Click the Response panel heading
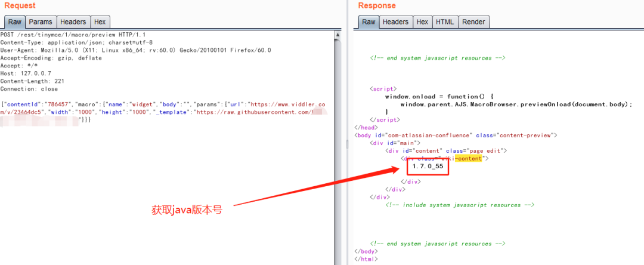 tap(377, 6)
